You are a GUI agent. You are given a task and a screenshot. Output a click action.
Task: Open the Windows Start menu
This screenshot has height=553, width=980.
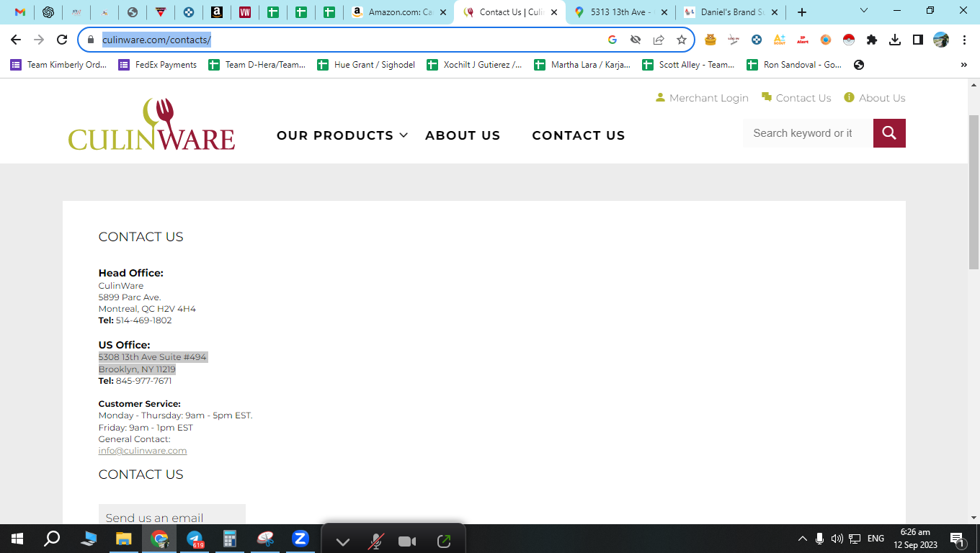point(17,539)
